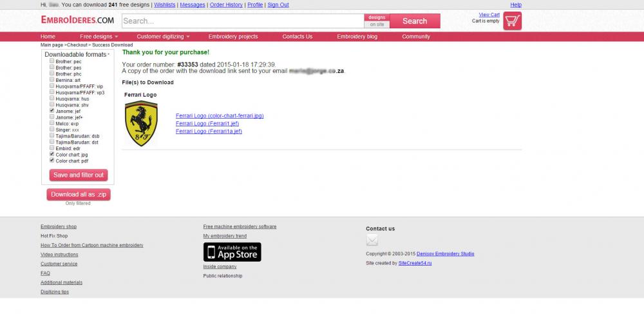Click the Ferrari Logo thumbnail image
Viewport: 644px width, 314px height.
141,124
